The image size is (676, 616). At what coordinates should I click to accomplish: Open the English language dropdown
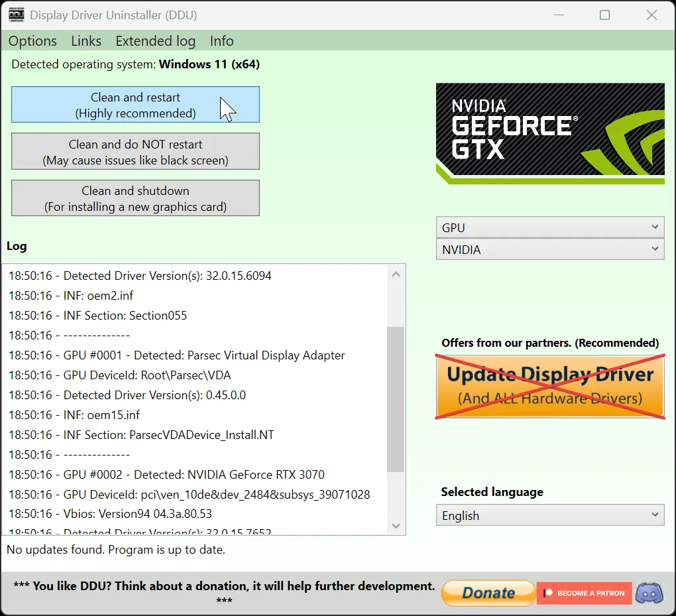tap(550, 515)
